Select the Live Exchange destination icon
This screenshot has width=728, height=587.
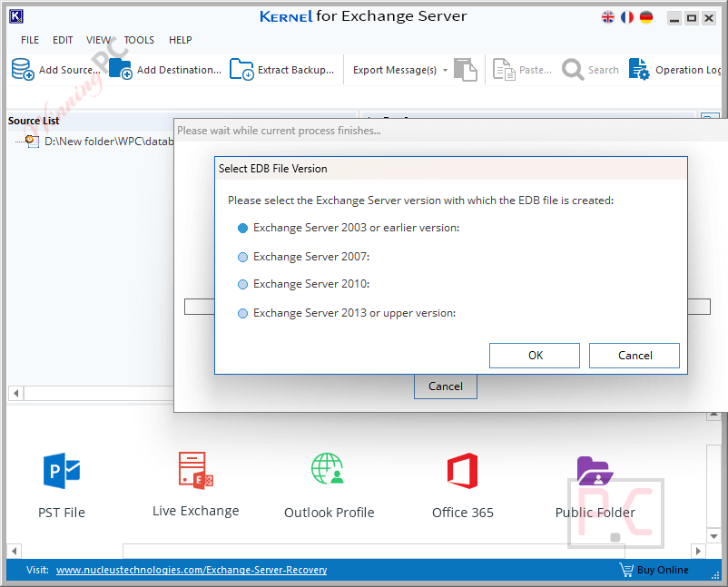coord(195,471)
